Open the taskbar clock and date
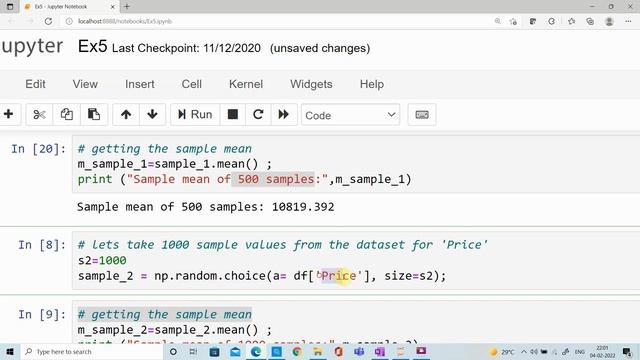Viewport: 640px width, 360px height. click(x=602, y=351)
